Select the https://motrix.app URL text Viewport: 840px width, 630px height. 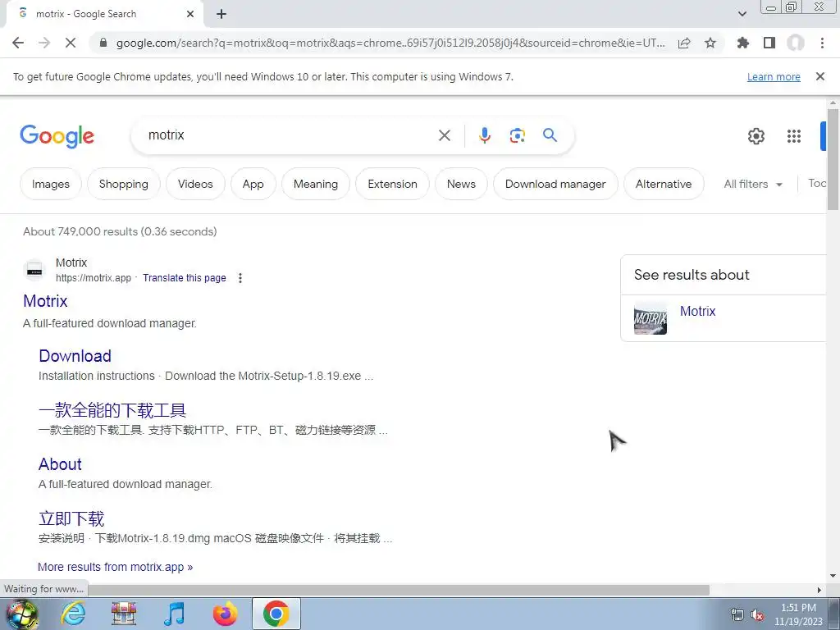pyautogui.click(x=94, y=277)
